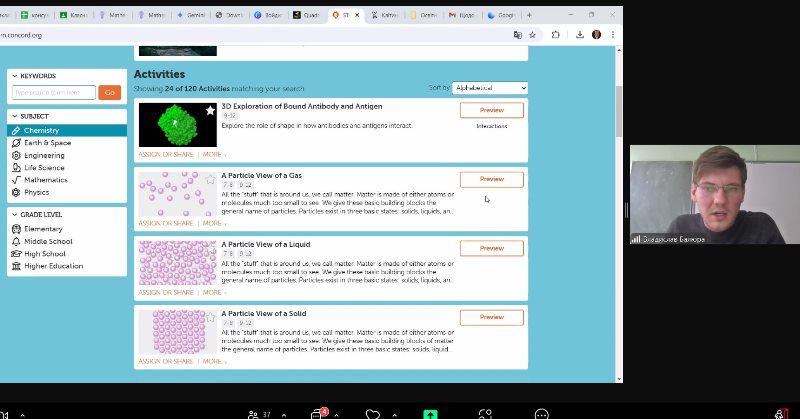This screenshot has width=800, height=419.
Task: Open the browser downloads icon
Action: click(x=580, y=35)
